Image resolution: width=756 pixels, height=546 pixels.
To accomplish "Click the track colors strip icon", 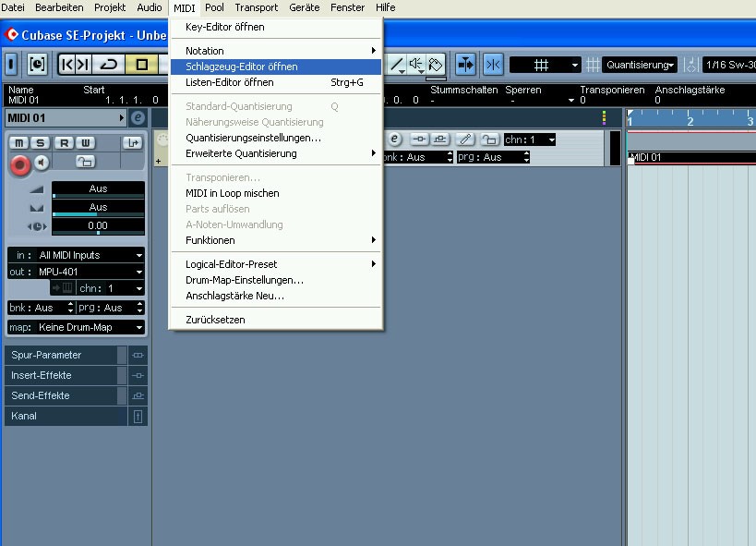I will click(604, 118).
